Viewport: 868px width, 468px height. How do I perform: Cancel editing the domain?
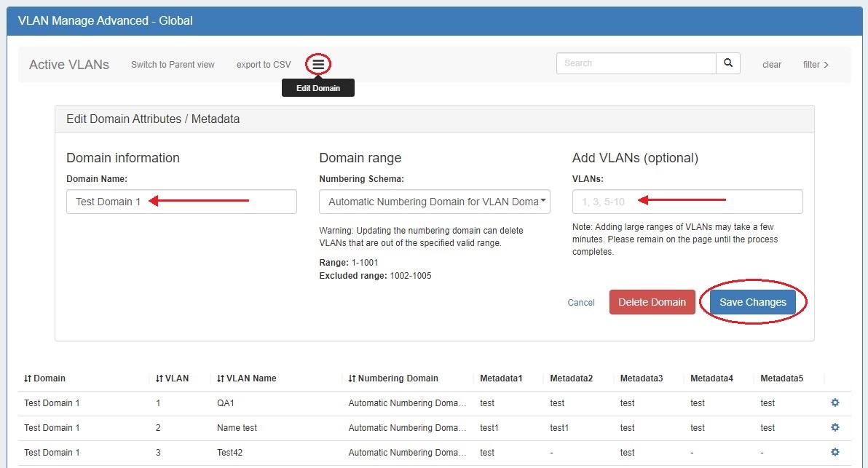581,303
